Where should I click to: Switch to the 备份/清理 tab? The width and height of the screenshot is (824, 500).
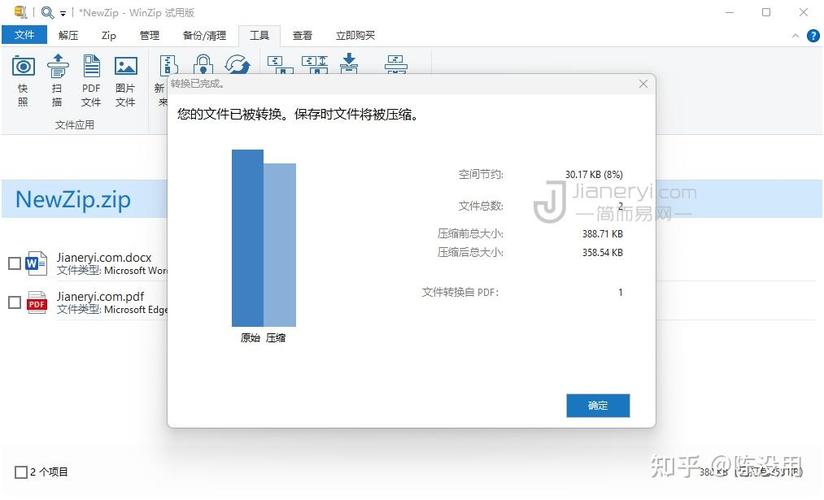tap(204, 35)
